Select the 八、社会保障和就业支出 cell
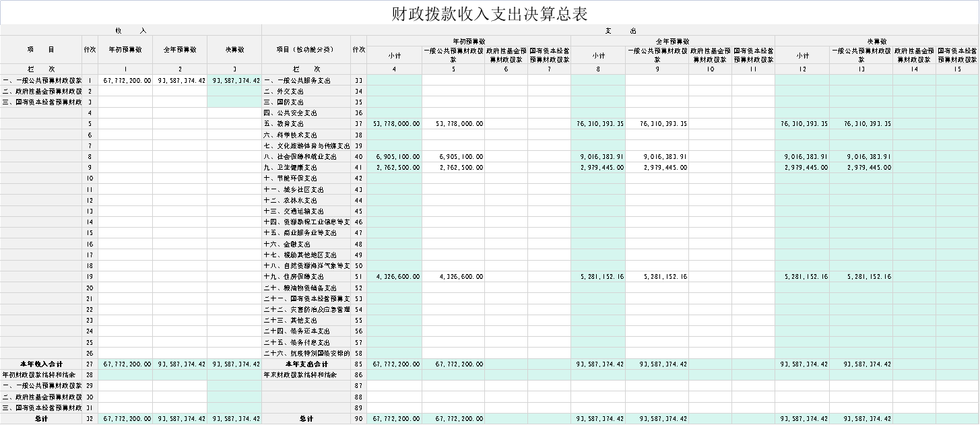This screenshot has height=425, width=980. pos(306,156)
